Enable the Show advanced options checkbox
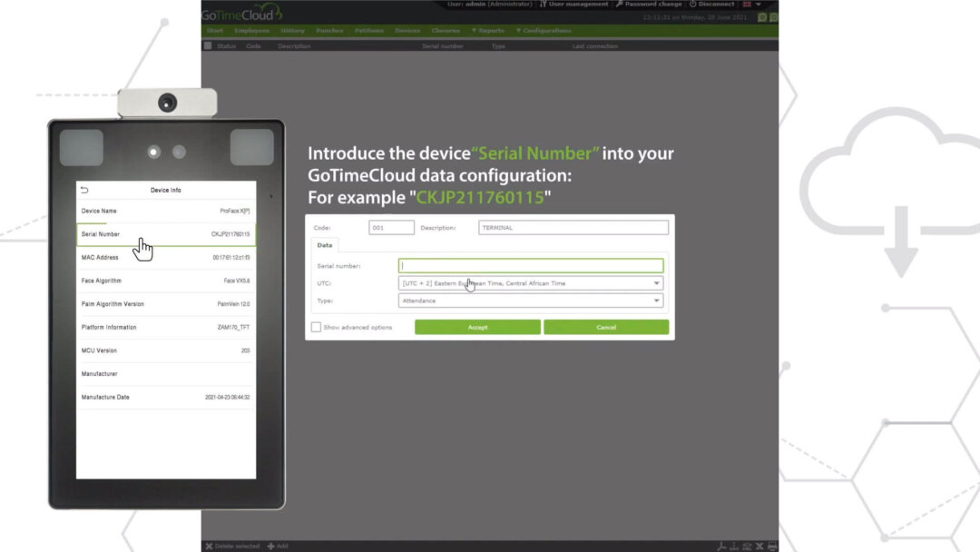This screenshot has height=552, width=980. (x=317, y=326)
